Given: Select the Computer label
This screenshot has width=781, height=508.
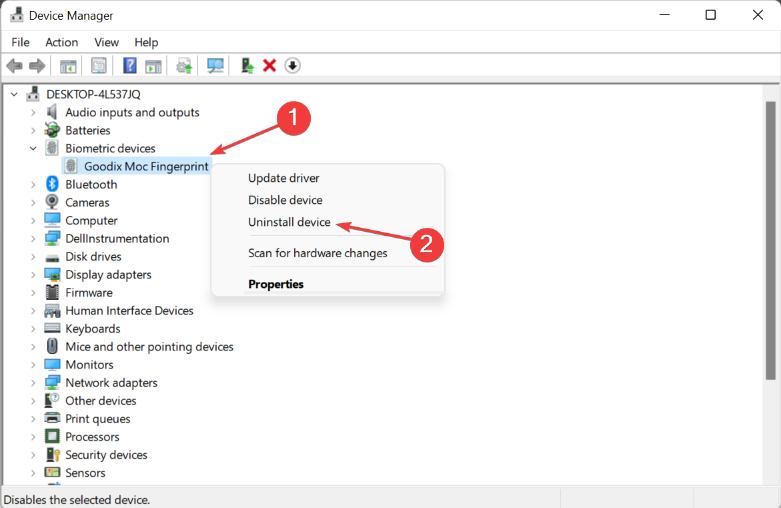Looking at the screenshot, I should click(91, 220).
